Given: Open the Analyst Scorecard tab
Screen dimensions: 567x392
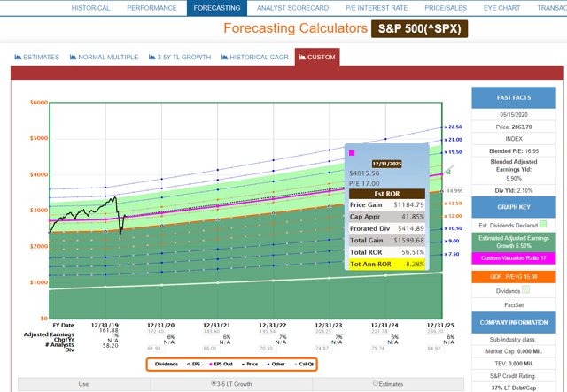Looking at the screenshot, I should point(292,8).
